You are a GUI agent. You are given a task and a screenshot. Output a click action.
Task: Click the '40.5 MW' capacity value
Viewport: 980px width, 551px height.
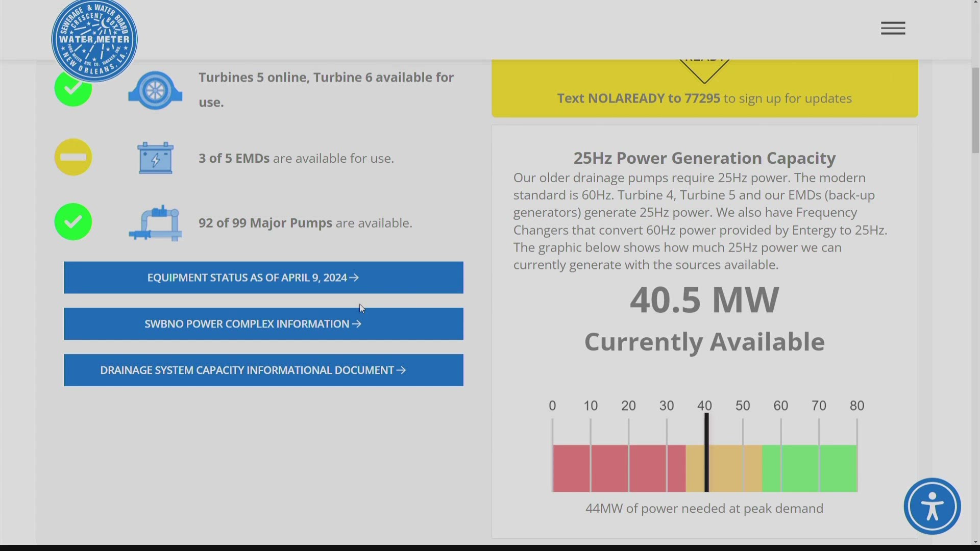tap(704, 299)
